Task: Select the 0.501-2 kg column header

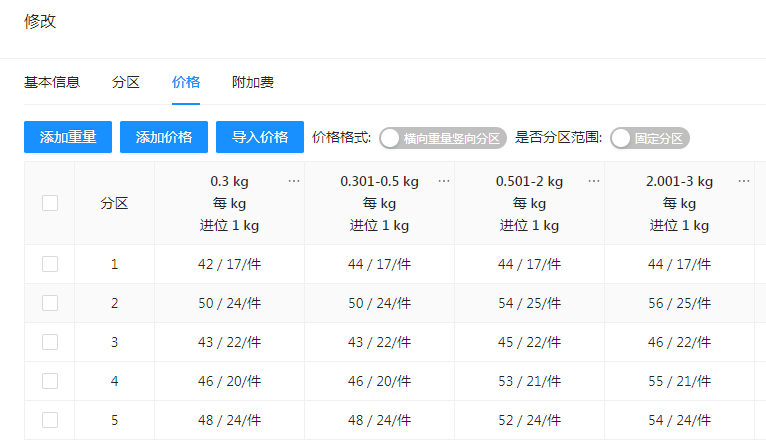Action: (x=529, y=203)
